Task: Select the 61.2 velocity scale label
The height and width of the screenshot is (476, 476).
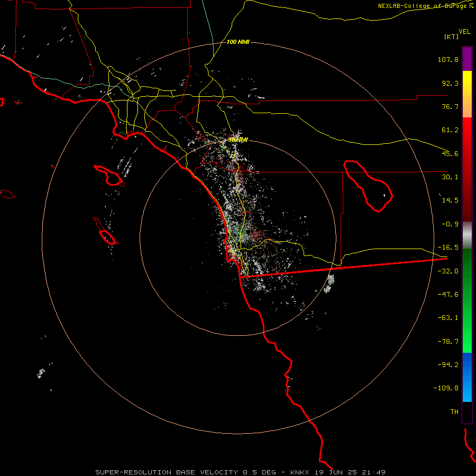Action: click(450, 130)
